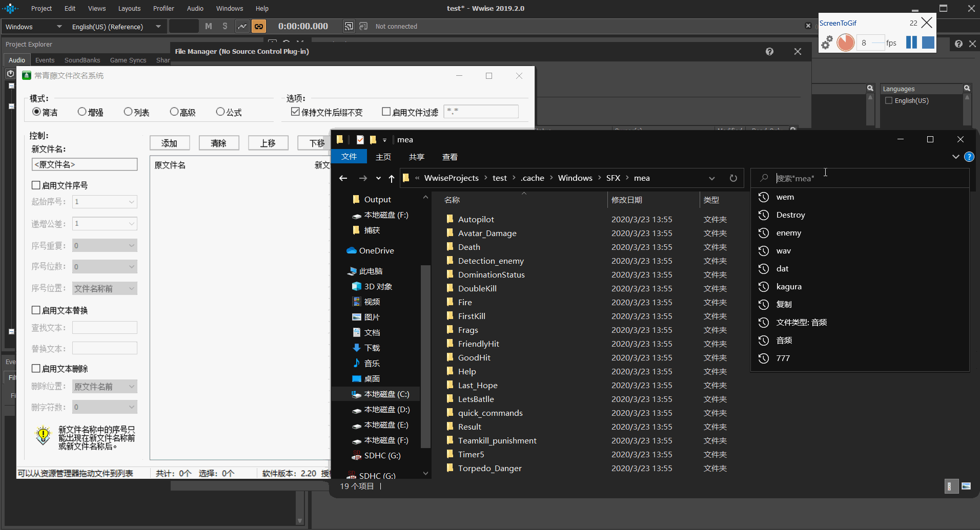Click the Mute (M) icon in Wwise toolbar
This screenshot has width=980, height=530.
(x=208, y=26)
